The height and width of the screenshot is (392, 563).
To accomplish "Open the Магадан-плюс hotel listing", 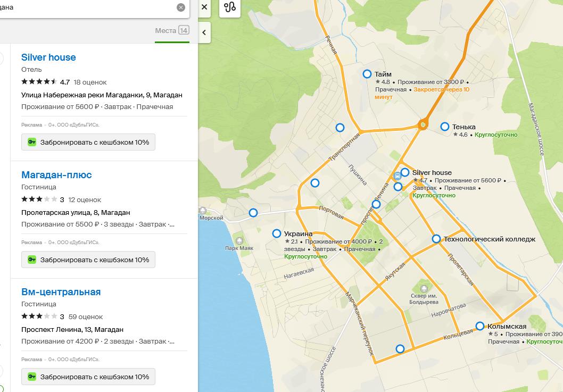I will [56, 175].
